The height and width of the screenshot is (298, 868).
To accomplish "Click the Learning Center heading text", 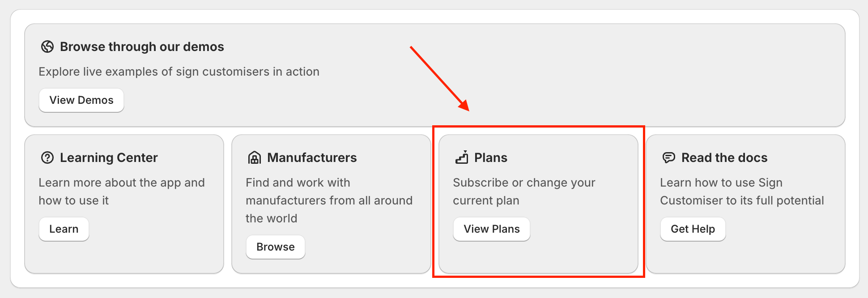I will pyautogui.click(x=109, y=158).
